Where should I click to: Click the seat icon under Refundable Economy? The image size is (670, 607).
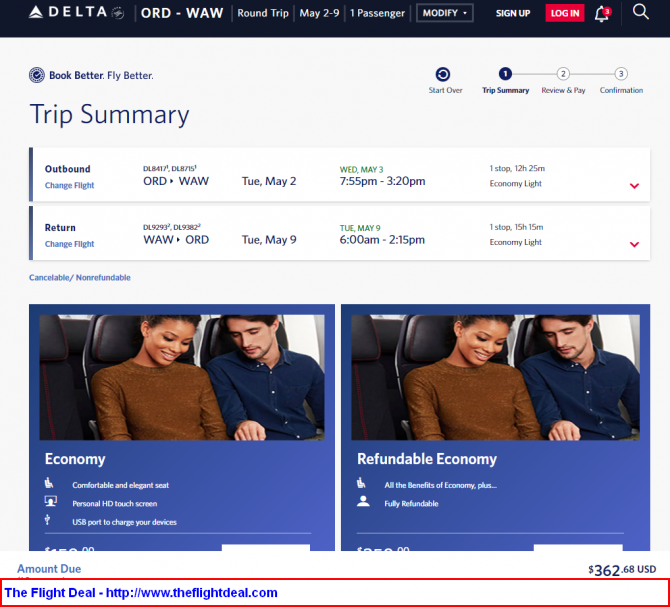click(361, 483)
